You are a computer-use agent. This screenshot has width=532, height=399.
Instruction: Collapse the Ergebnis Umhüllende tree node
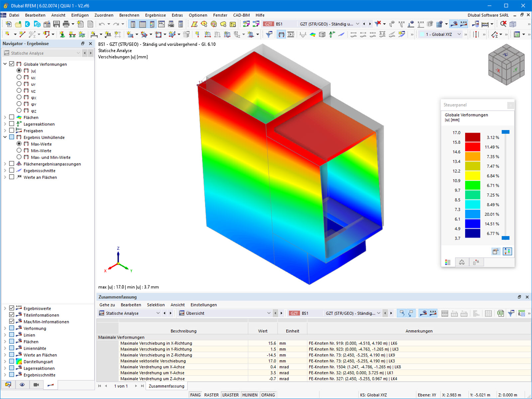click(5, 137)
